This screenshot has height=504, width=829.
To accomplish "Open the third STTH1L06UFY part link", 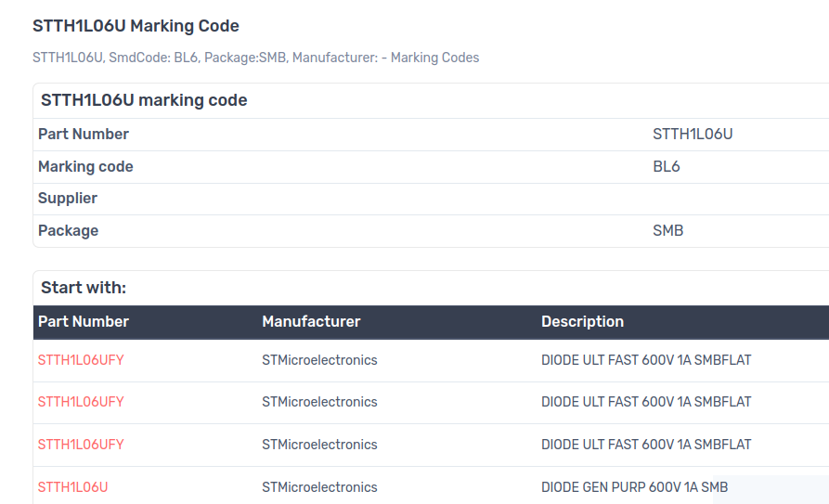I will pyautogui.click(x=81, y=445).
